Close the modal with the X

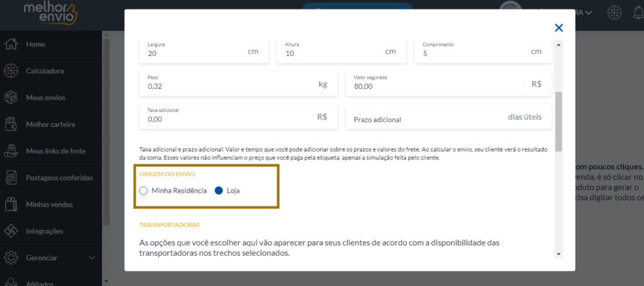(558, 28)
